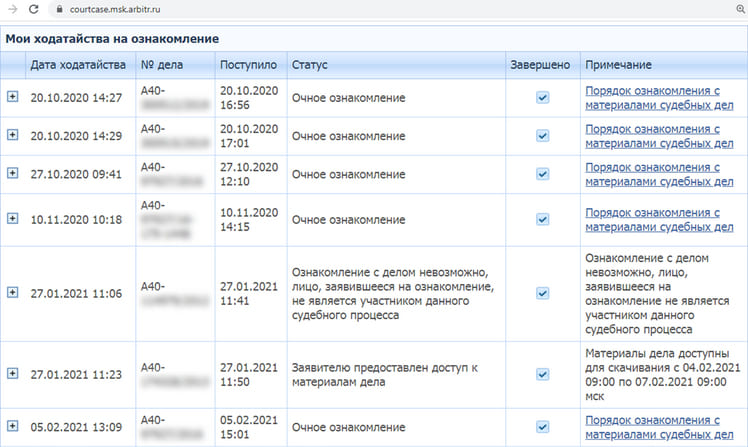Select the courtcase.msk.arbitr.ru address field
Viewport: 748px width, 447px height.
115,9
